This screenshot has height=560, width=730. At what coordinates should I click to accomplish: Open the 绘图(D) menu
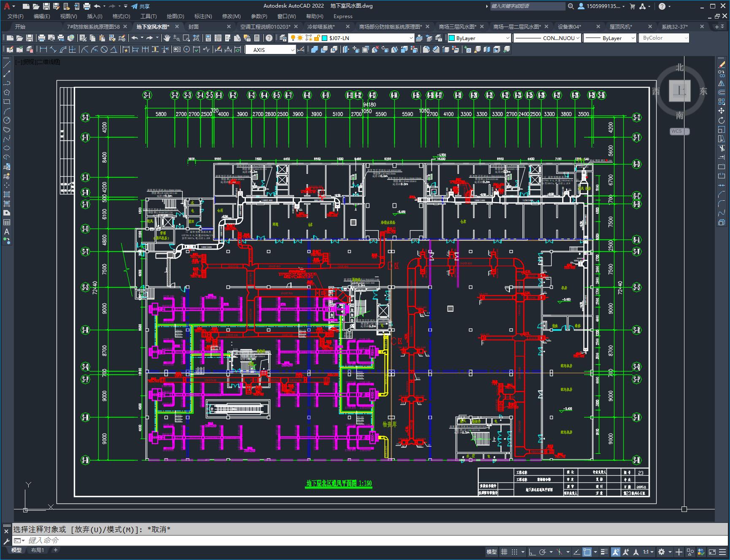pos(175,16)
